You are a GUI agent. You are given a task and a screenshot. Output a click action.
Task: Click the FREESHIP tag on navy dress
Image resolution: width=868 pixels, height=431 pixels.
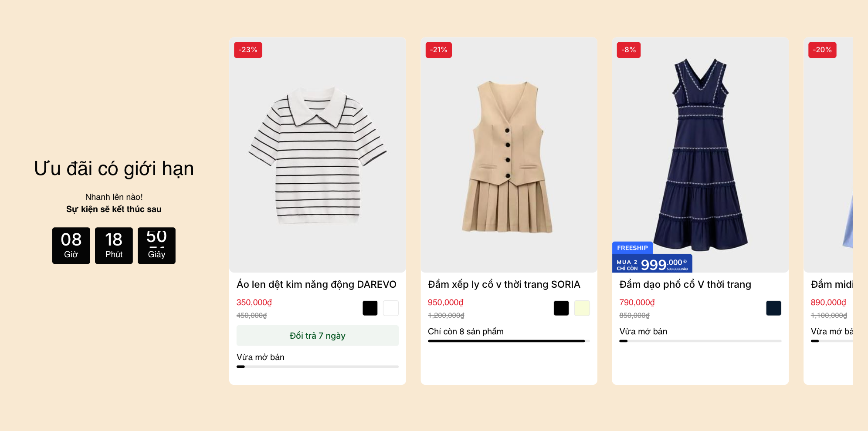pos(632,248)
